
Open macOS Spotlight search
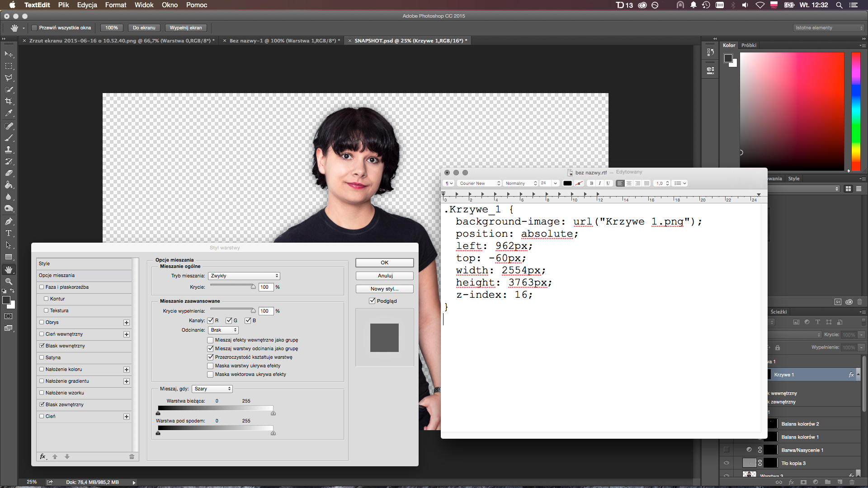[x=839, y=5]
